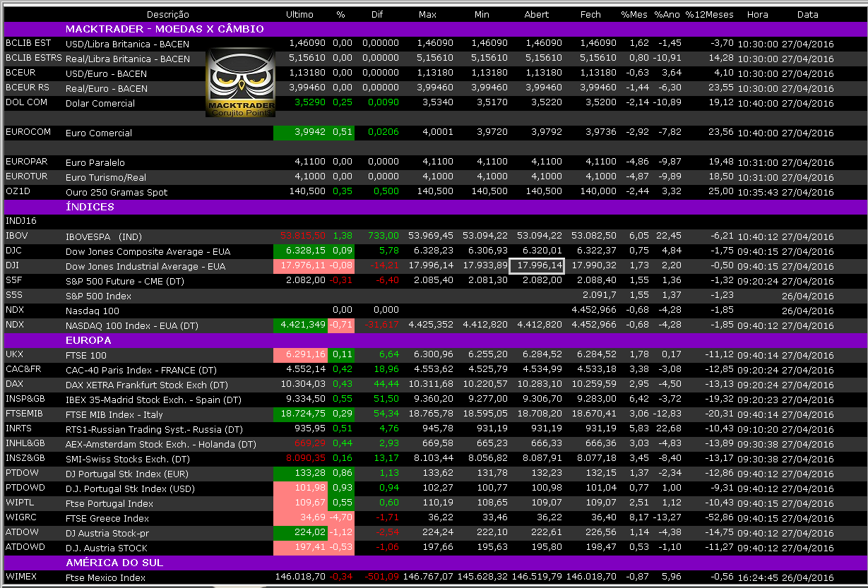Screen dimensions: 868x588
Task: Click the FTSE 100 description
Action: 85,355
